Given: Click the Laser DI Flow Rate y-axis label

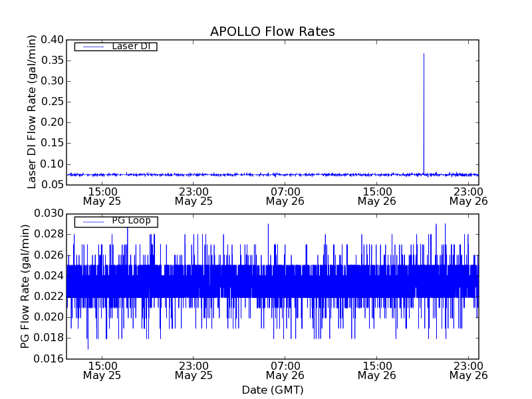Looking at the screenshot, I should (32, 112).
